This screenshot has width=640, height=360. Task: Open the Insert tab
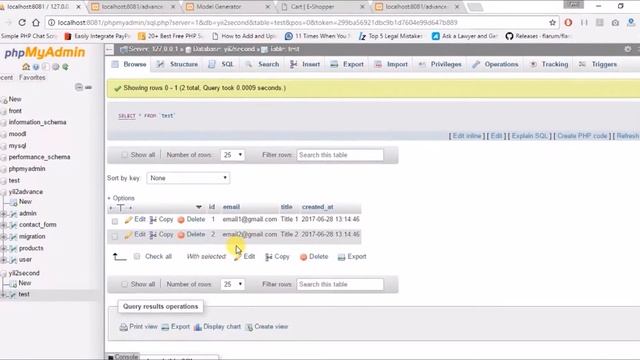[305, 64]
